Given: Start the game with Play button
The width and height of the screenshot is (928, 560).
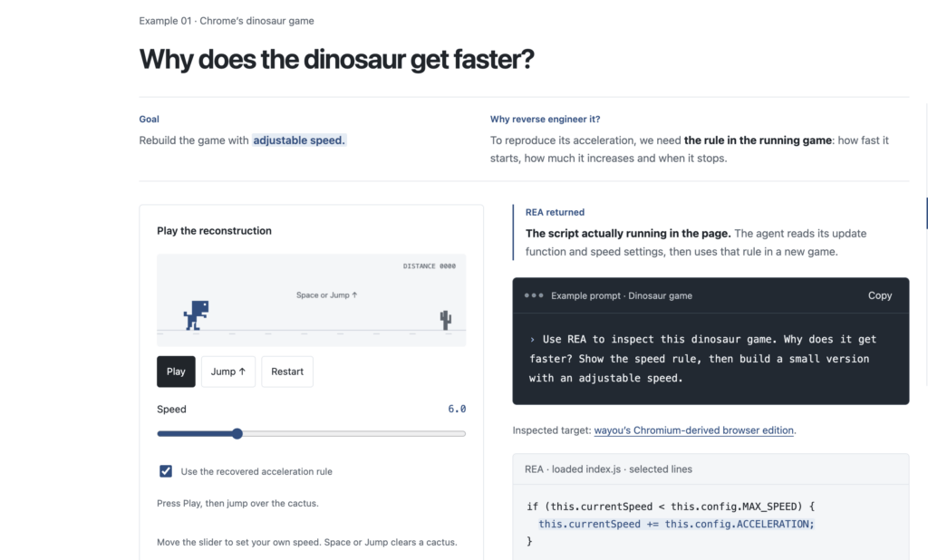Looking at the screenshot, I should point(176,372).
